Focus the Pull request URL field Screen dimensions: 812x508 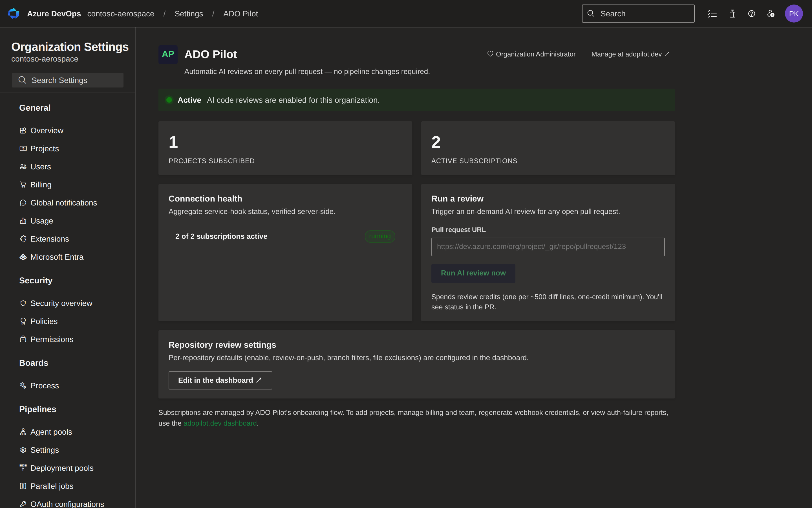548,247
